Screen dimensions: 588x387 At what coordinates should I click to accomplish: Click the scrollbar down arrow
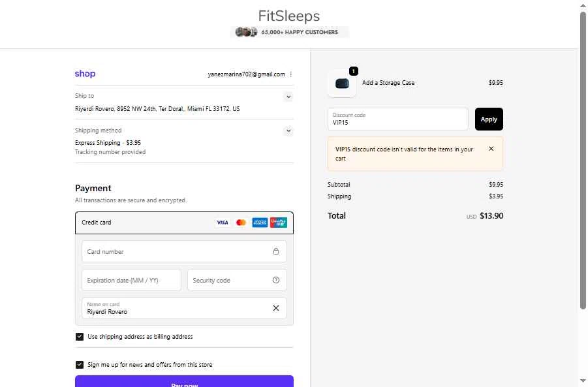[x=583, y=381]
